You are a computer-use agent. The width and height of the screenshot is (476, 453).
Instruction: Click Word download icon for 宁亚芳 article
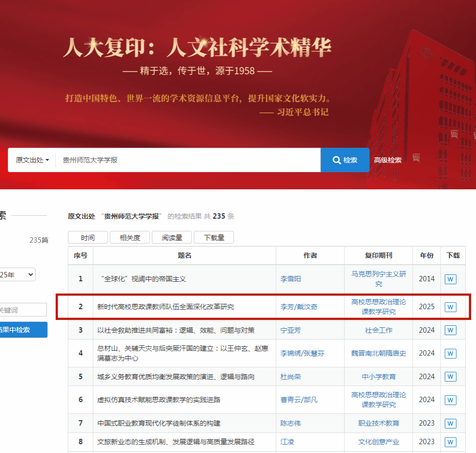450,330
